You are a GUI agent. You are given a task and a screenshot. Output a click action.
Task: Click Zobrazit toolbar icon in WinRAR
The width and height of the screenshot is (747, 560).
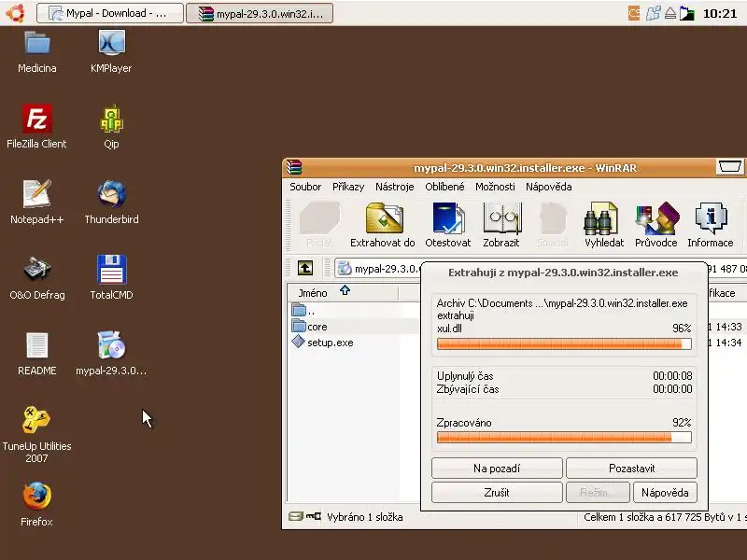(x=501, y=225)
